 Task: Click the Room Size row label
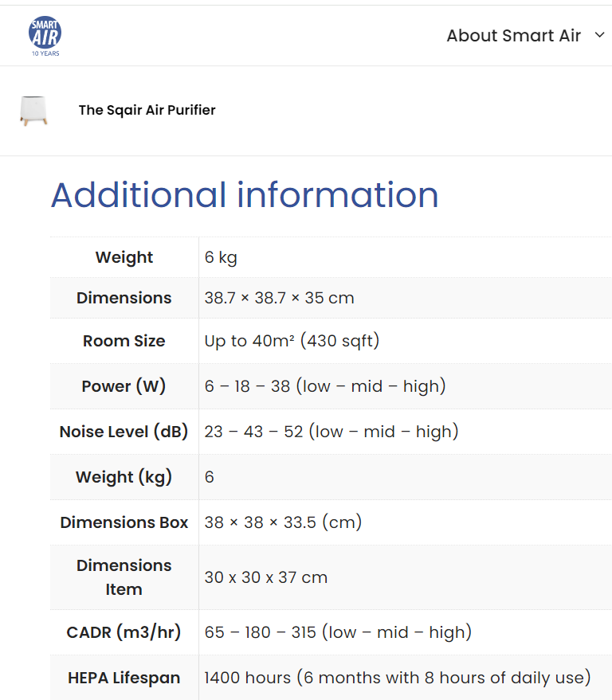pos(124,341)
